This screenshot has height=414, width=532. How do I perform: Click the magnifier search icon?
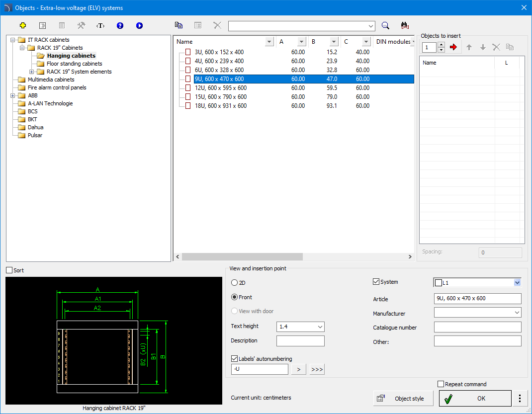(385, 25)
